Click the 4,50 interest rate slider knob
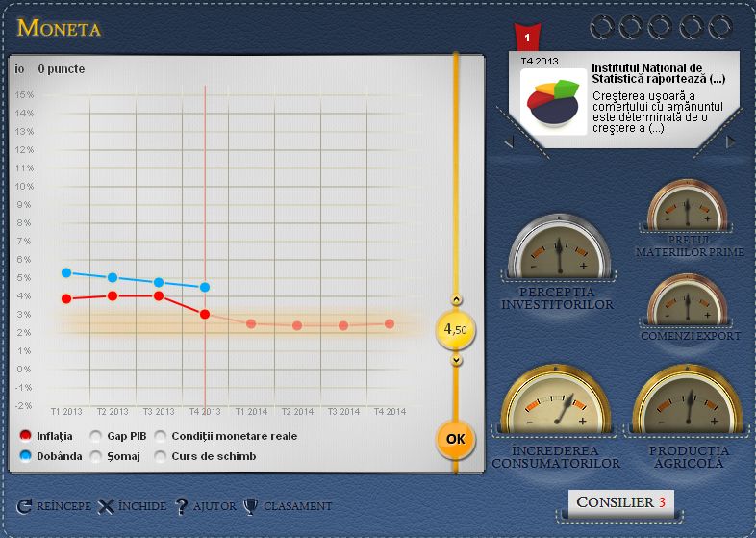Image resolution: width=756 pixels, height=538 pixels. [x=456, y=330]
